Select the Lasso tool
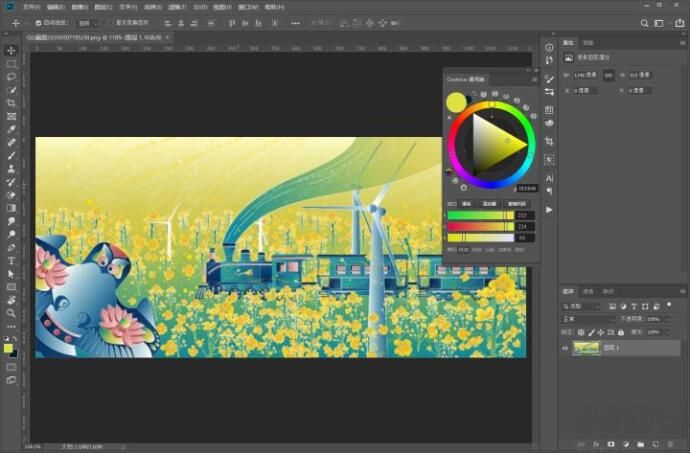Screen dimensions: 691x455 coord(11,76)
